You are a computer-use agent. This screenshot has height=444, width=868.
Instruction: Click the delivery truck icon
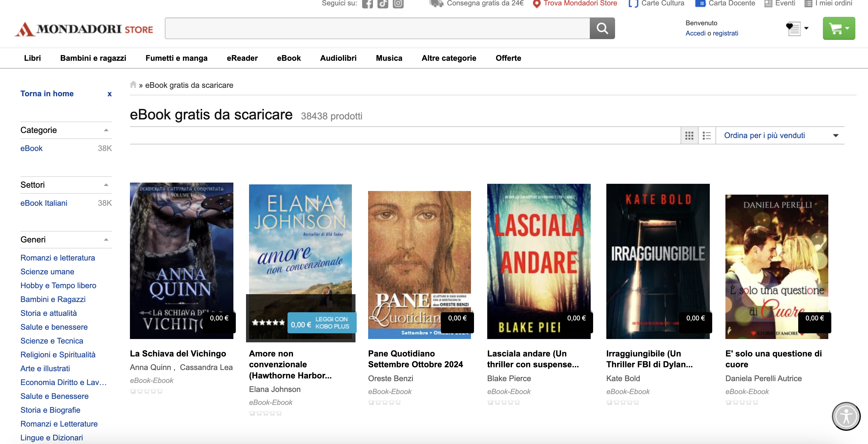(436, 3)
